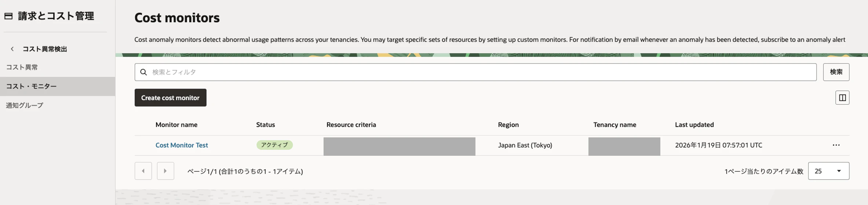
Task: Click the アクティブ status badge
Action: 274,145
